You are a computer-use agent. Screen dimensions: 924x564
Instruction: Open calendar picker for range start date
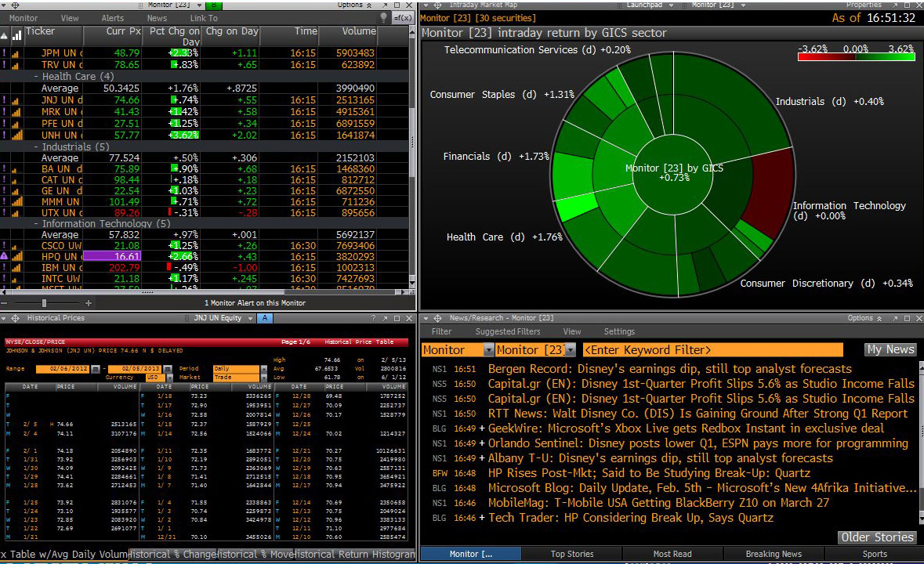click(x=95, y=369)
